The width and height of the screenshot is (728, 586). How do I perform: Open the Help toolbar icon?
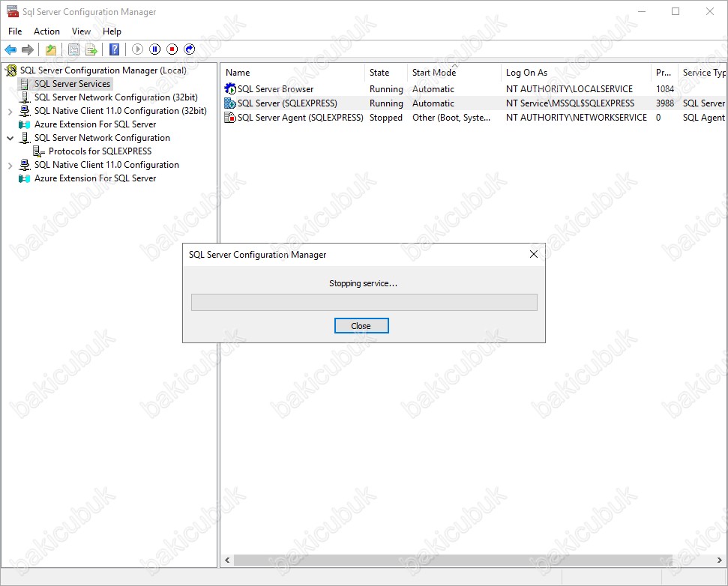tap(114, 49)
